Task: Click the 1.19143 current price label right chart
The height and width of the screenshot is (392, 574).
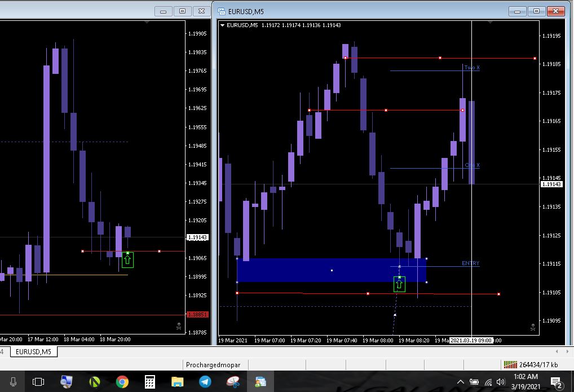Action: point(551,184)
